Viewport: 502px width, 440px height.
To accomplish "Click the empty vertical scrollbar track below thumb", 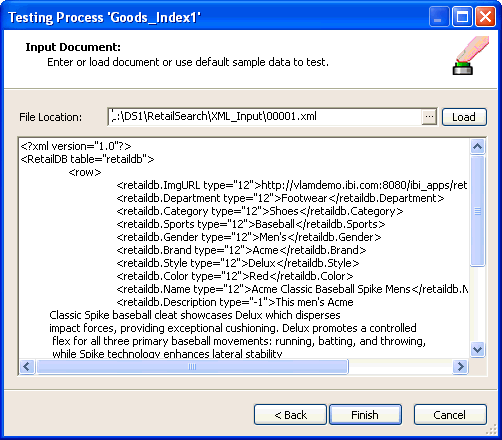I will [x=477, y=304].
